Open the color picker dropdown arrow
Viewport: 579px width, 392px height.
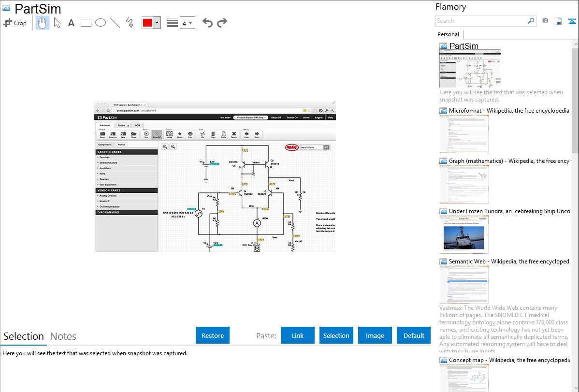point(157,23)
